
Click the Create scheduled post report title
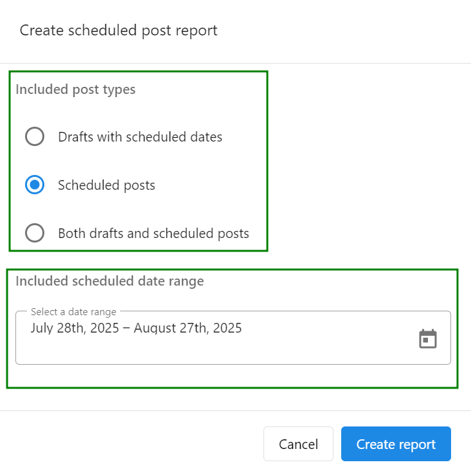click(x=118, y=31)
